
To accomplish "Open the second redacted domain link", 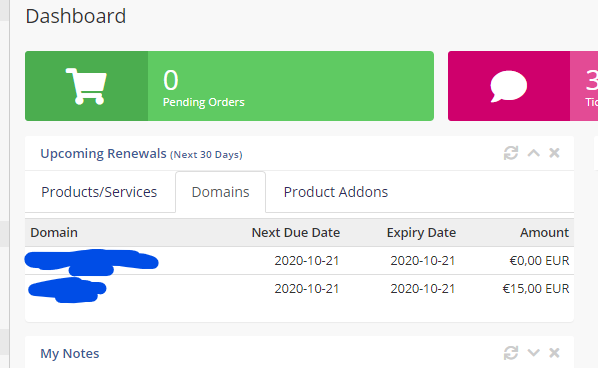I will click(67, 290).
